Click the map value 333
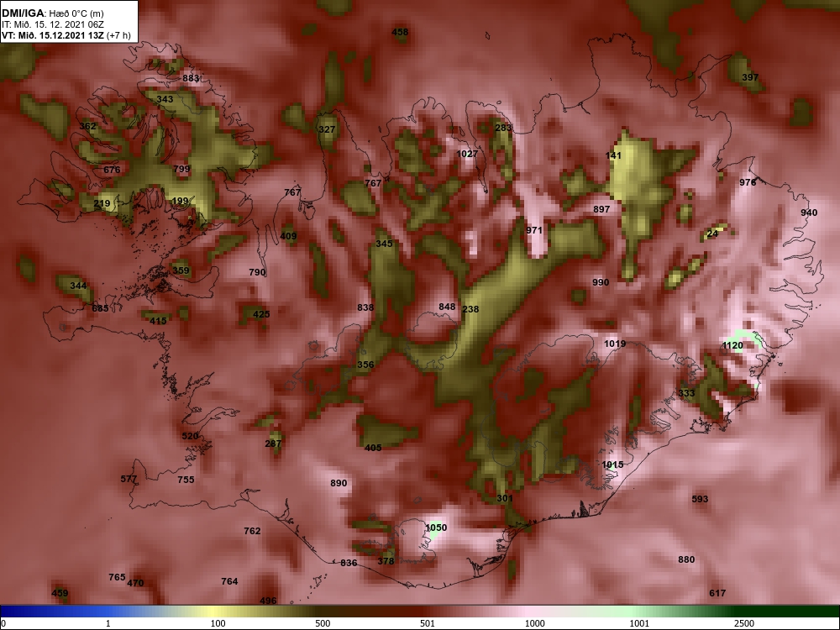Viewport: 840px width, 630px height. click(x=686, y=394)
